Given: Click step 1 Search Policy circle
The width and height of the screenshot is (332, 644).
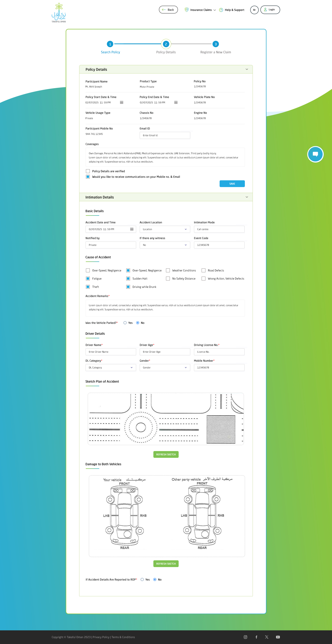Looking at the screenshot, I should tap(110, 44).
